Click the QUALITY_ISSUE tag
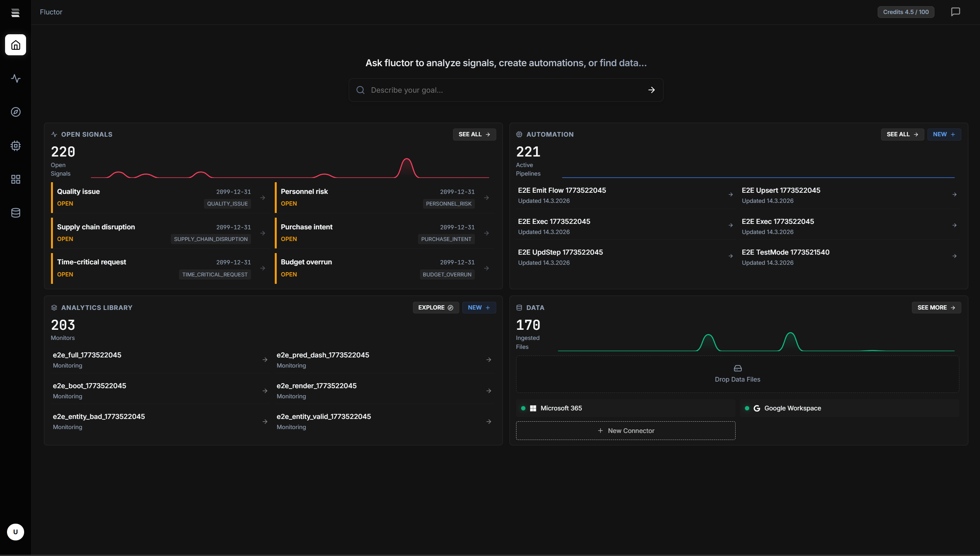Screen dimensions: 980x556 (x=227, y=204)
